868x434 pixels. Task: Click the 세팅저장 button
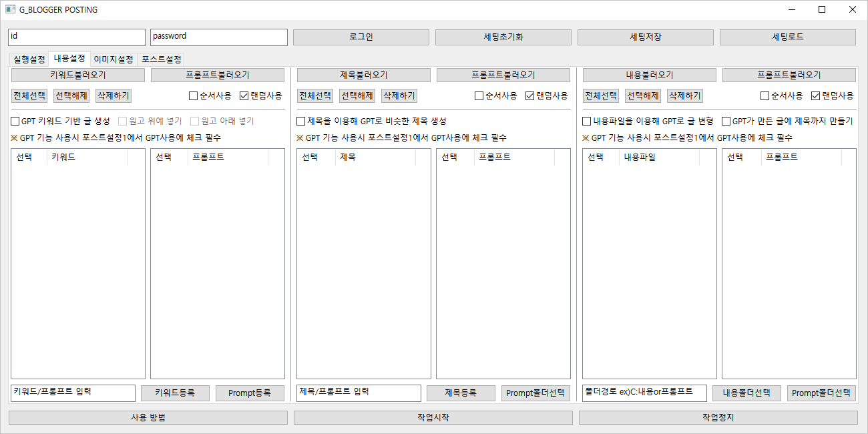(645, 37)
